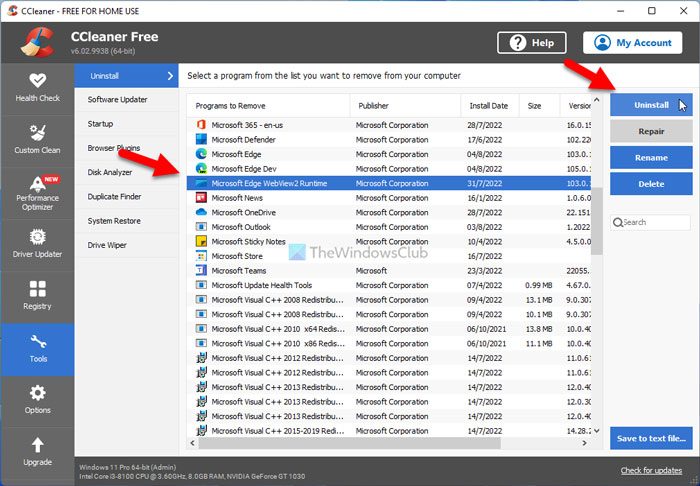Viewport: 700px width, 486px height.
Task: Click the Microsoft Edge Dev row icon
Action: pos(201,168)
